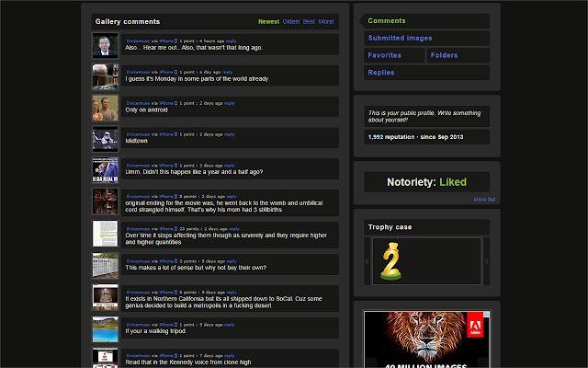Open the white fence thumbnail by "buy their own" comment
The width and height of the screenshot is (588, 368).
tap(105, 265)
